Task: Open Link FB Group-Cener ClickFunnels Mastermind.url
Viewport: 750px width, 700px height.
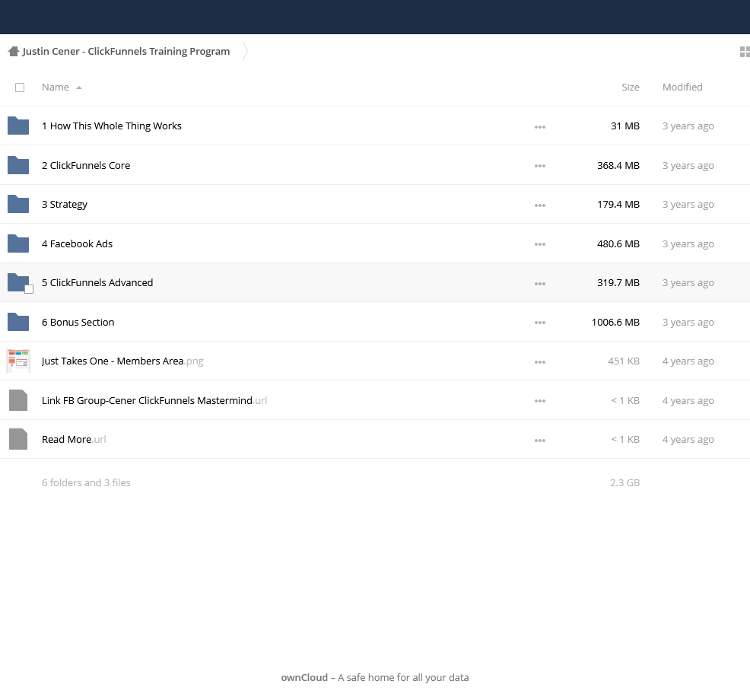Action: 154,400
